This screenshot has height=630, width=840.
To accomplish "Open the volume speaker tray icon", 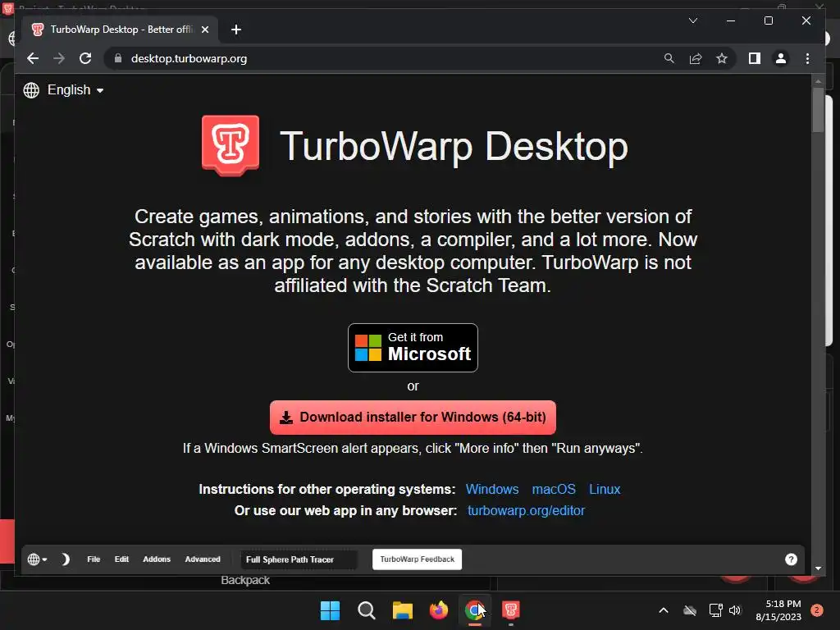I will [x=735, y=610].
